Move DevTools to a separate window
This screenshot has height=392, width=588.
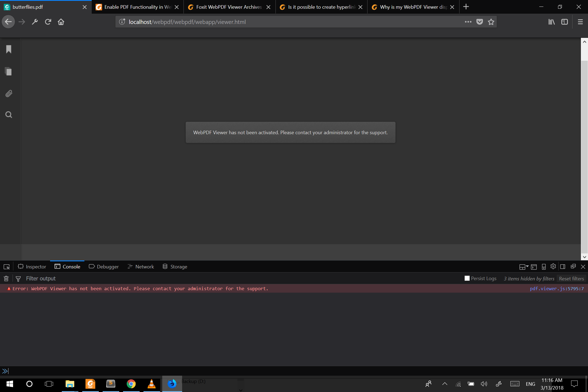coord(573,267)
